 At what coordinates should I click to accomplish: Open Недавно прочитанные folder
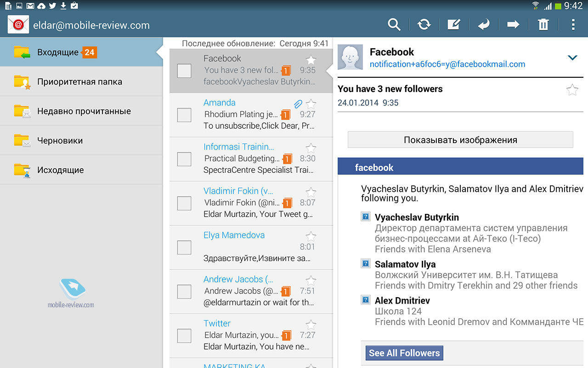click(x=81, y=111)
